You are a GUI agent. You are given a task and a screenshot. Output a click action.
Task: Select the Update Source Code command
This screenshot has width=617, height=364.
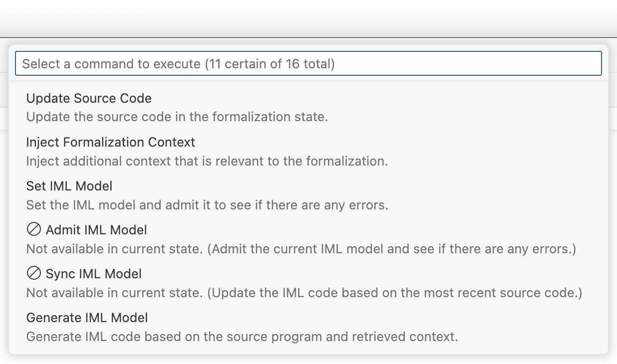tap(89, 98)
